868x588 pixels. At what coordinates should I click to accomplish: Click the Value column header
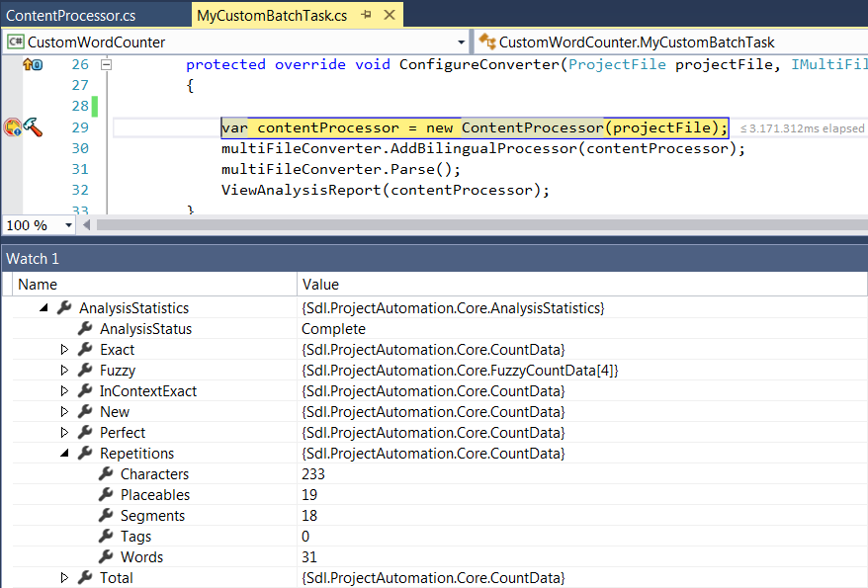(x=320, y=285)
